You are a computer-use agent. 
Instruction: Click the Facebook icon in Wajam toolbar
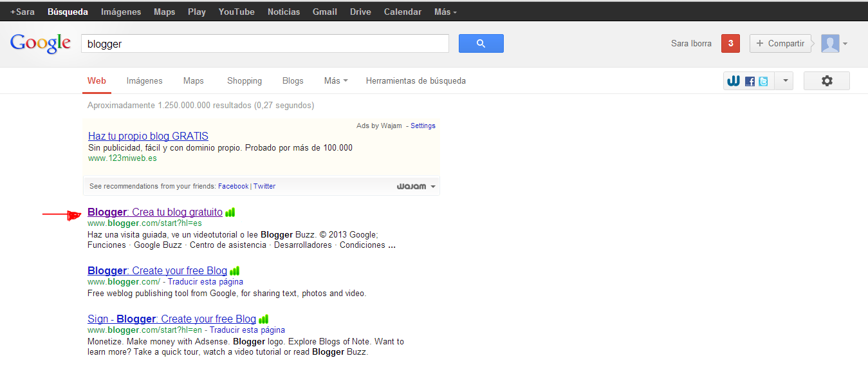pos(750,81)
